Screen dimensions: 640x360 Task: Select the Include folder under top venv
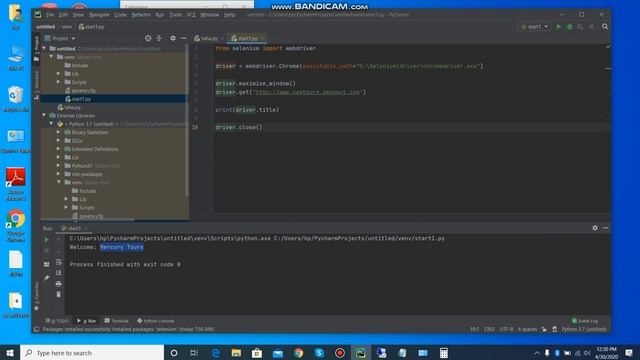(80, 65)
